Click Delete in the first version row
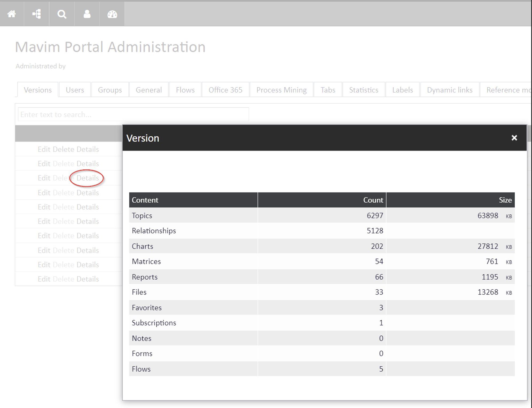Viewport: 532px width, 408px height. pyautogui.click(x=63, y=149)
